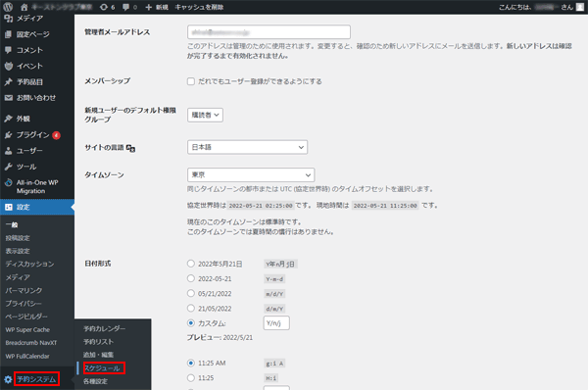Image resolution: width=588 pixels, height=390 pixels.
Task: Open 各種設定 in the flyout menu
Action: coord(95,381)
